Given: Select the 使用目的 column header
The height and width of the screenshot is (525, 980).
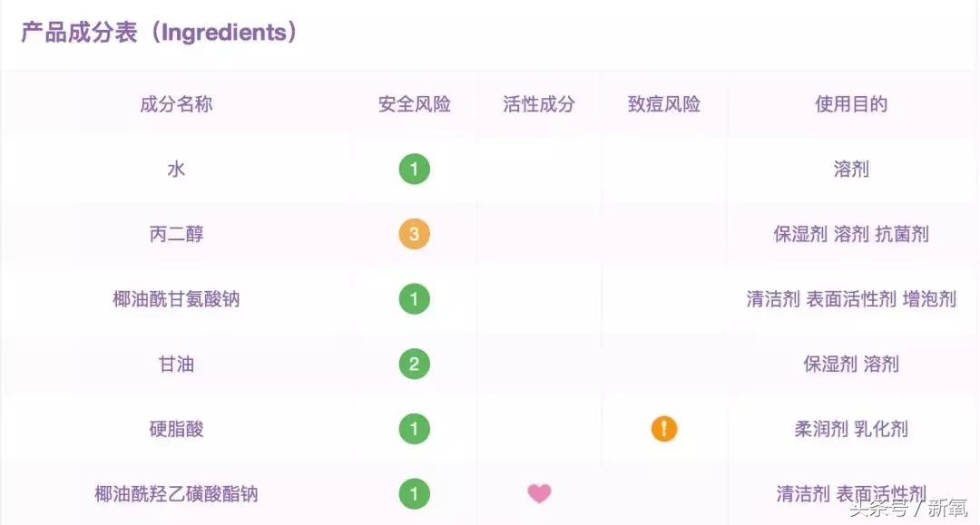Looking at the screenshot, I should (x=851, y=104).
